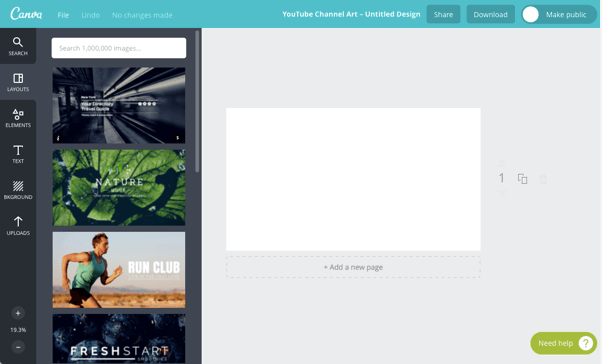
Task: Open the File menu
Action: coord(63,15)
